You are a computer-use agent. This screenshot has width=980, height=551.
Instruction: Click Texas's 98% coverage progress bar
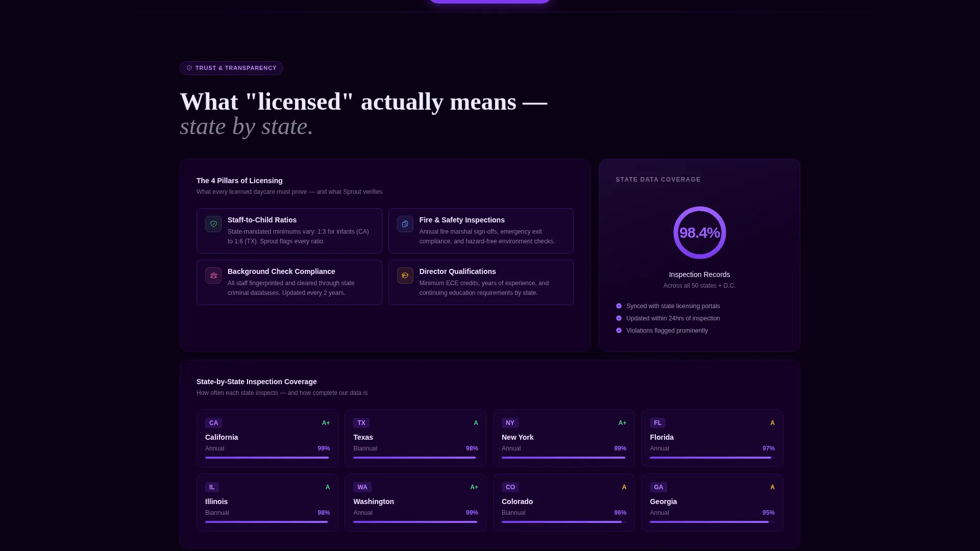415,458
